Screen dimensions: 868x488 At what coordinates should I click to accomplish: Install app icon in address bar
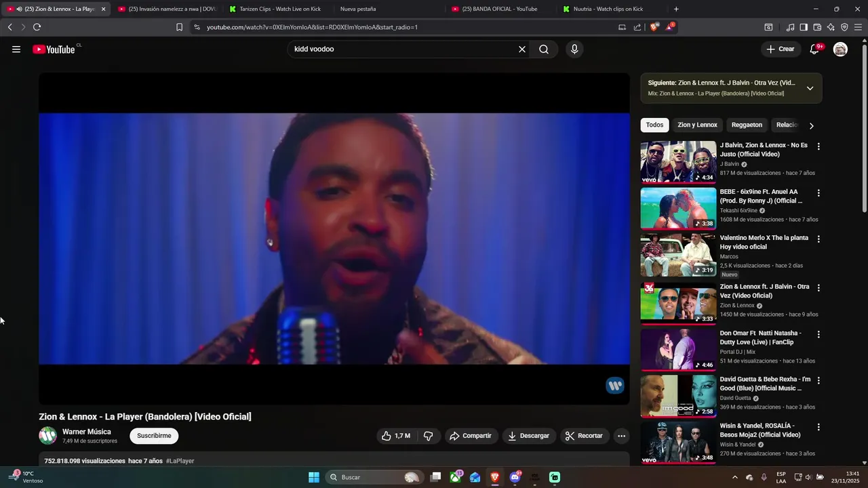[622, 27]
